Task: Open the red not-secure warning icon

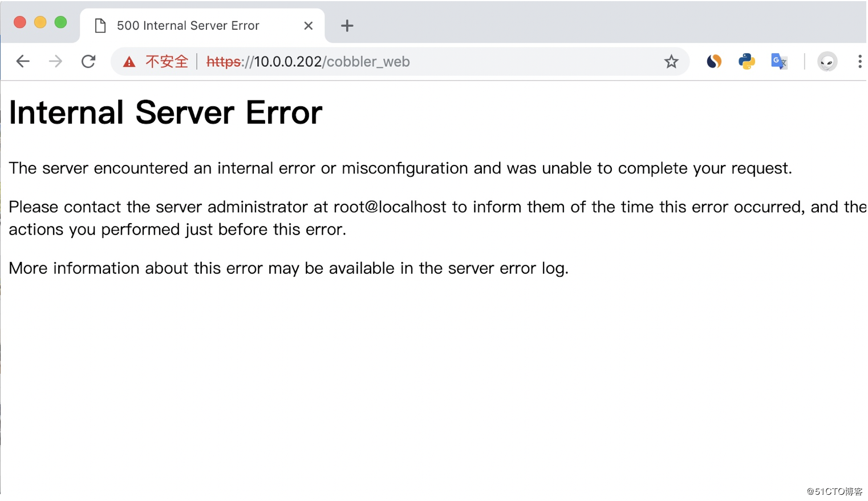Action: click(129, 62)
